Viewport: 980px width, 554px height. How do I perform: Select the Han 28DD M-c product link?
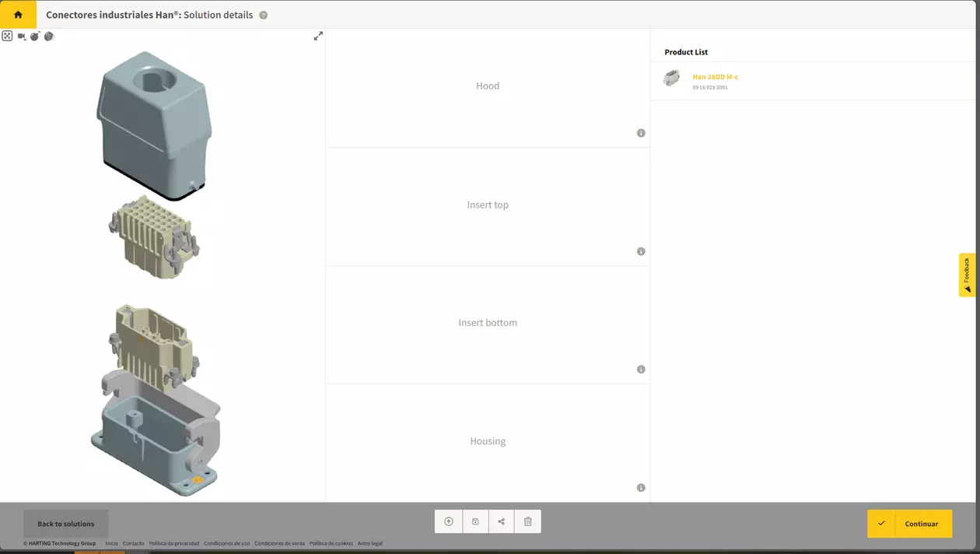[x=716, y=76]
